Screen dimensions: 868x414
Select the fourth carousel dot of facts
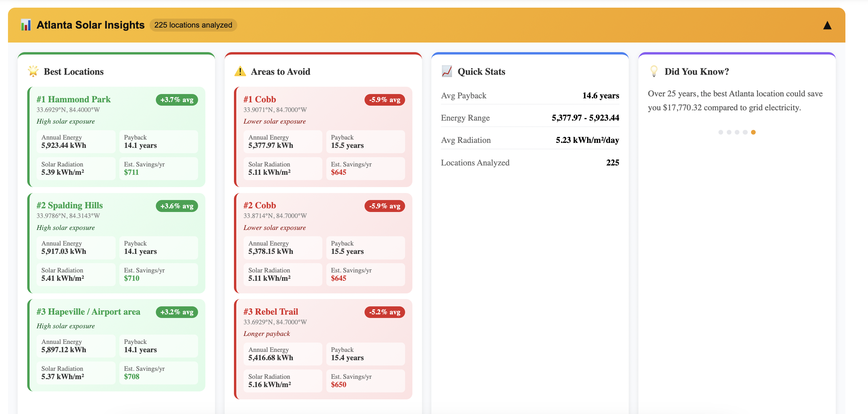coord(745,132)
